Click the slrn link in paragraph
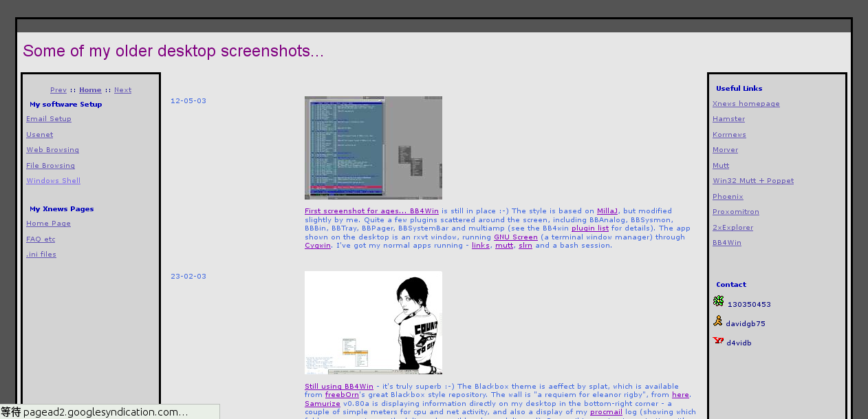 525,246
